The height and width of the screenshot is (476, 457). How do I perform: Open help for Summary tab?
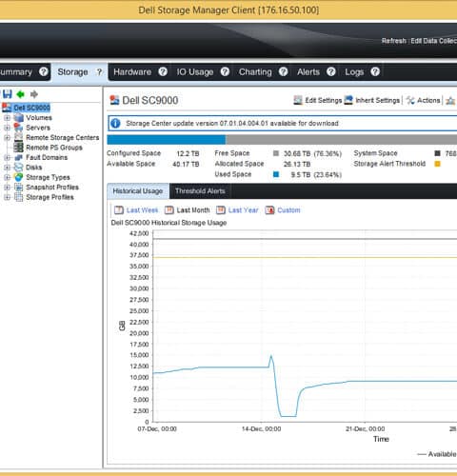[43, 71]
